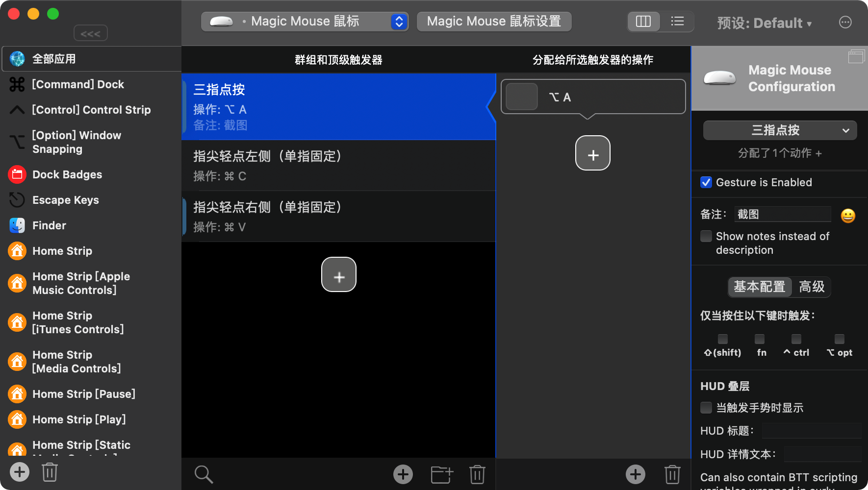The height and width of the screenshot is (490, 868).
Task: Select Home Strip [Apple Music Controls]
Action: click(x=91, y=283)
